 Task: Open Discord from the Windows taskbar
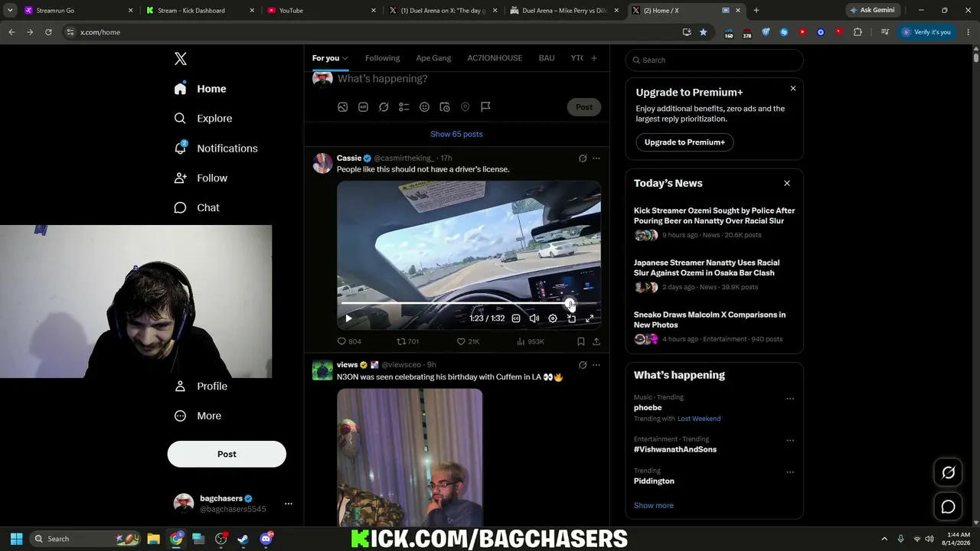point(266,539)
